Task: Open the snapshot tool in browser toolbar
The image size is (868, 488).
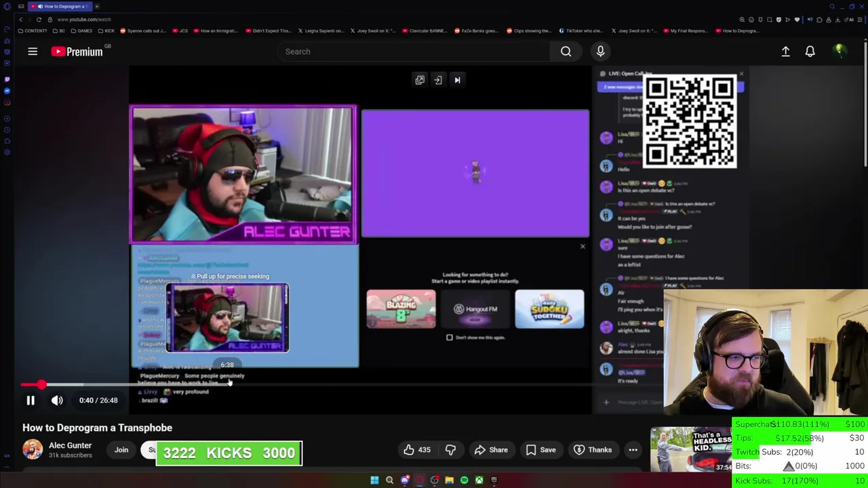Action: tap(770, 20)
